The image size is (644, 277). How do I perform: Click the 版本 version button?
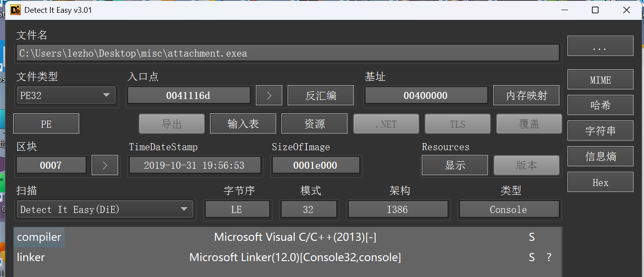click(x=526, y=165)
